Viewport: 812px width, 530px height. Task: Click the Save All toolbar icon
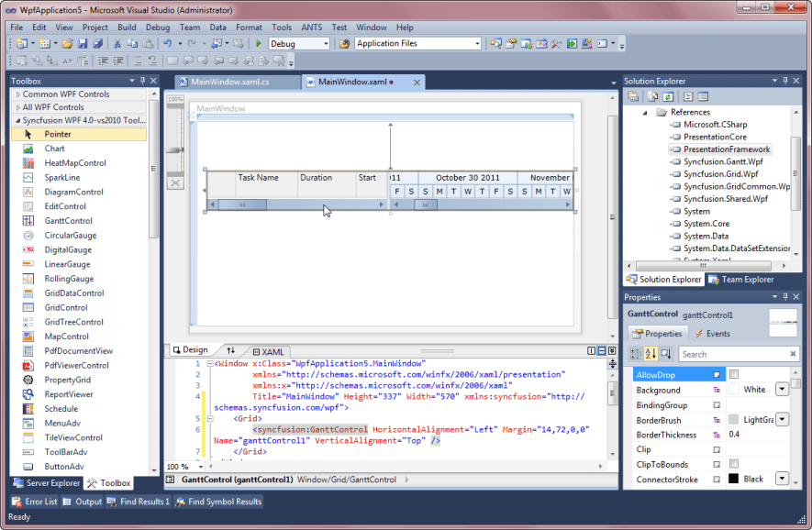tap(97, 43)
